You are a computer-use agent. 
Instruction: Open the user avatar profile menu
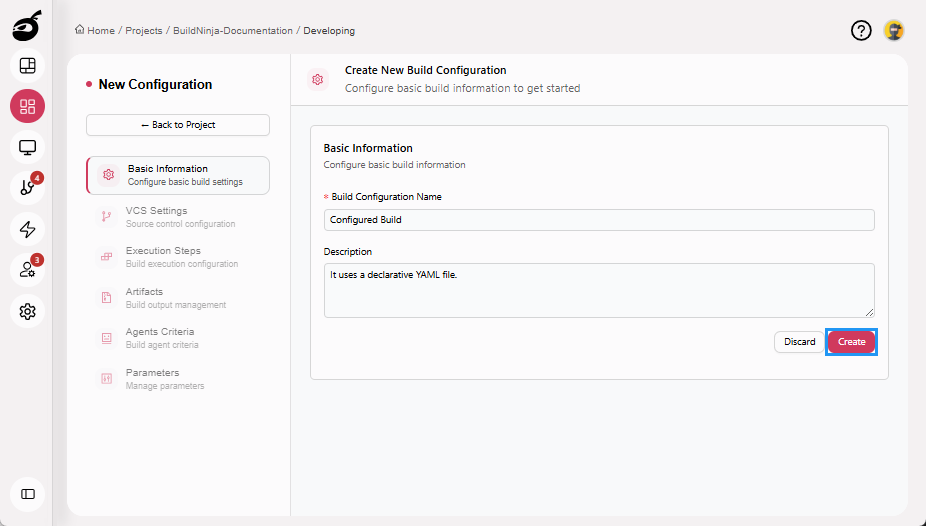894,30
